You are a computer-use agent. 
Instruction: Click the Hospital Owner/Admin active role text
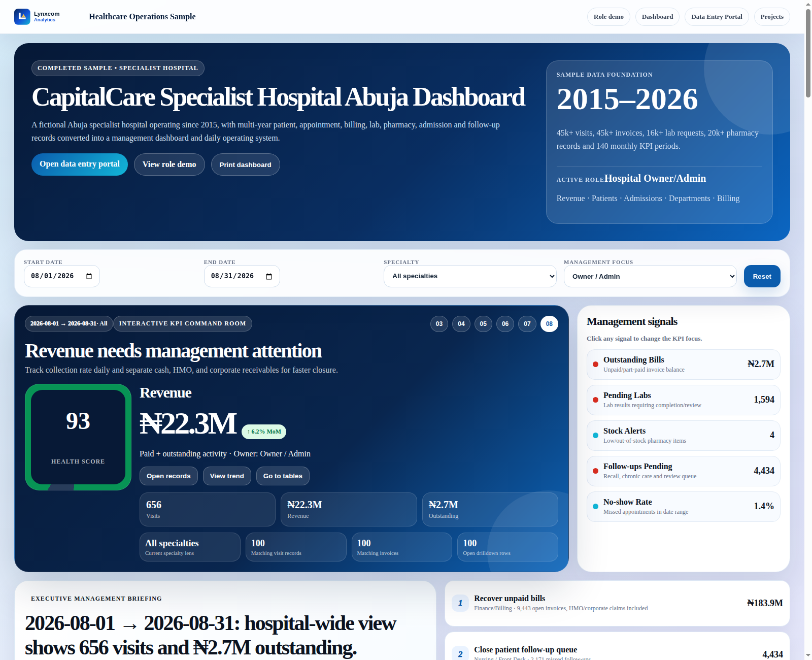pos(655,179)
